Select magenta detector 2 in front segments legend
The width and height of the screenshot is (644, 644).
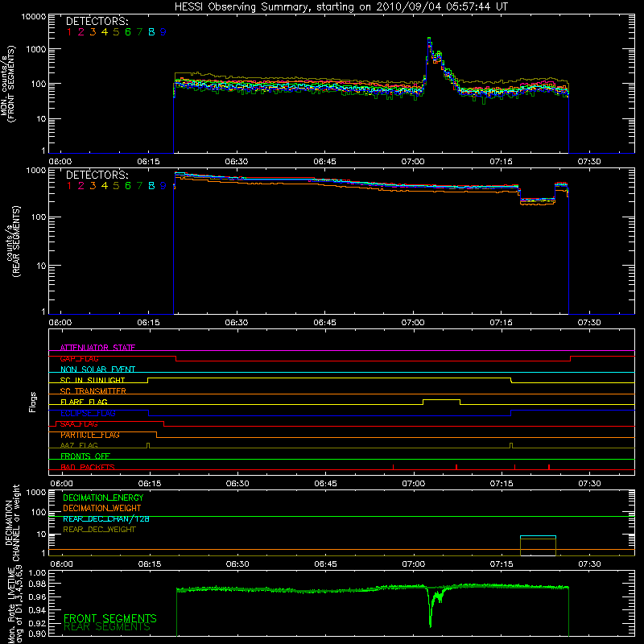pyautogui.click(x=81, y=32)
